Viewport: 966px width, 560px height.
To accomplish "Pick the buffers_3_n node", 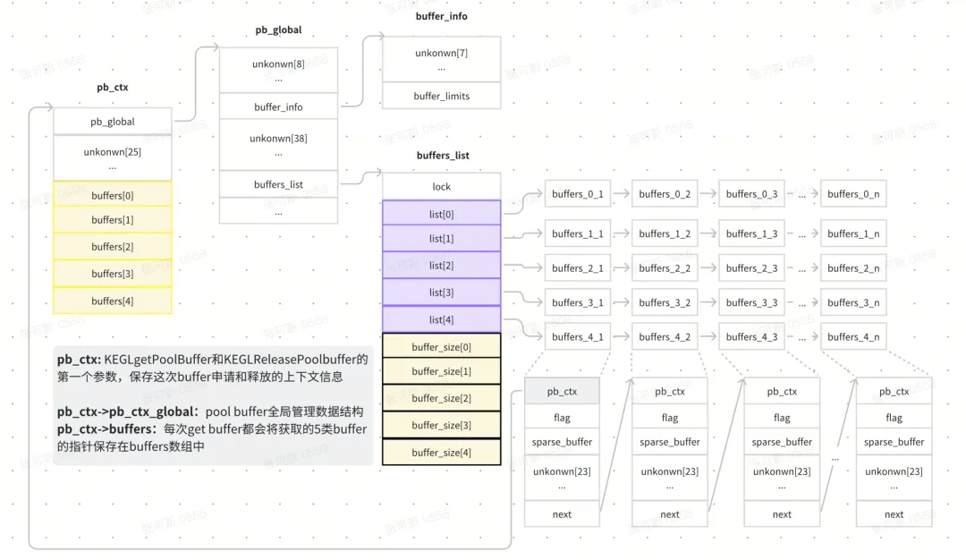I will click(x=853, y=302).
